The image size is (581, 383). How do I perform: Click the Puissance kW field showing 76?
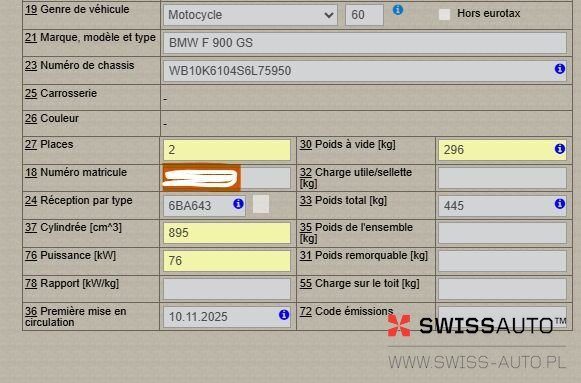point(227,261)
